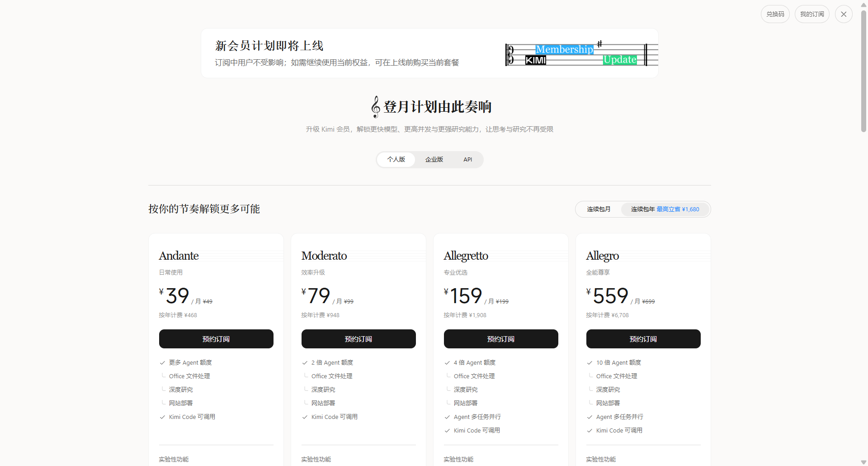Click the 效率升级 subtitle

click(x=313, y=272)
